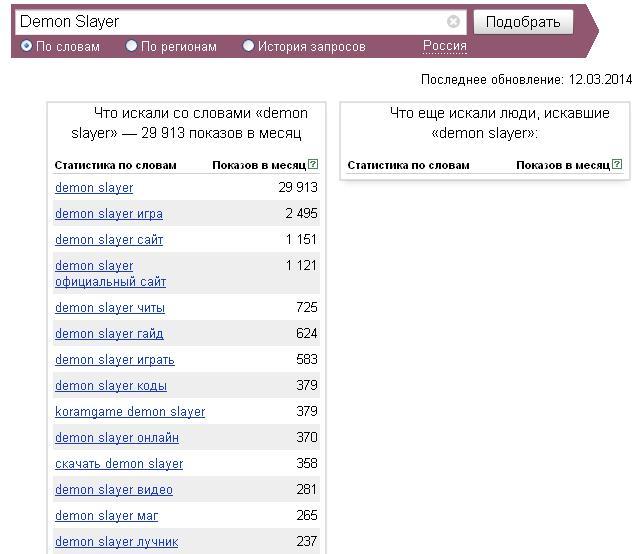Click the value '725' for читы

(307, 307)
